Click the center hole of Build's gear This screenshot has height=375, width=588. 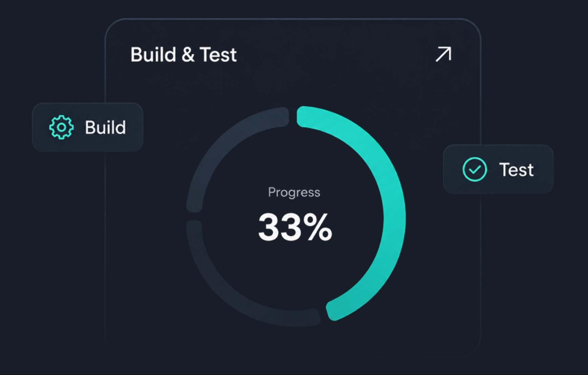point(61,127)
